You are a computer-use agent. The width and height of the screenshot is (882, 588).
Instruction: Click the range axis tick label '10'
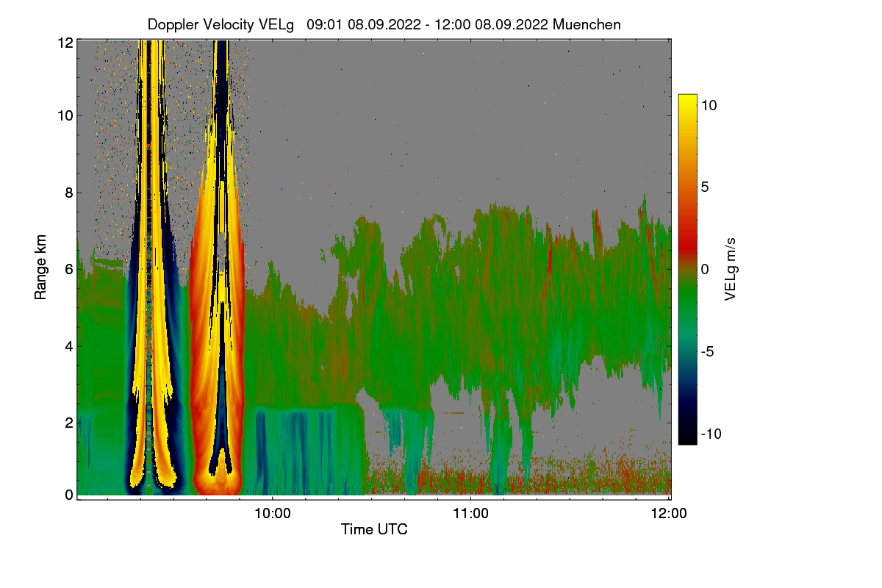[x=65, y=115]
